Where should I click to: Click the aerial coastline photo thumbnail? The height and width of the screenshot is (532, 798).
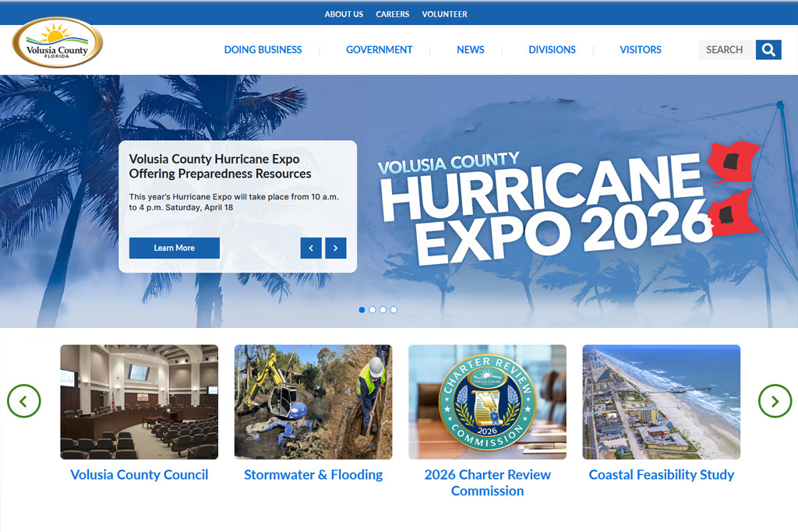[662, 402]
